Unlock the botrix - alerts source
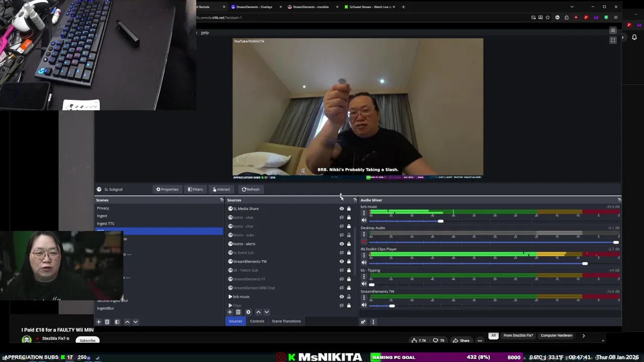Image resolution: width=644 pixels, height=362 pixels. [x=349, y=244]
